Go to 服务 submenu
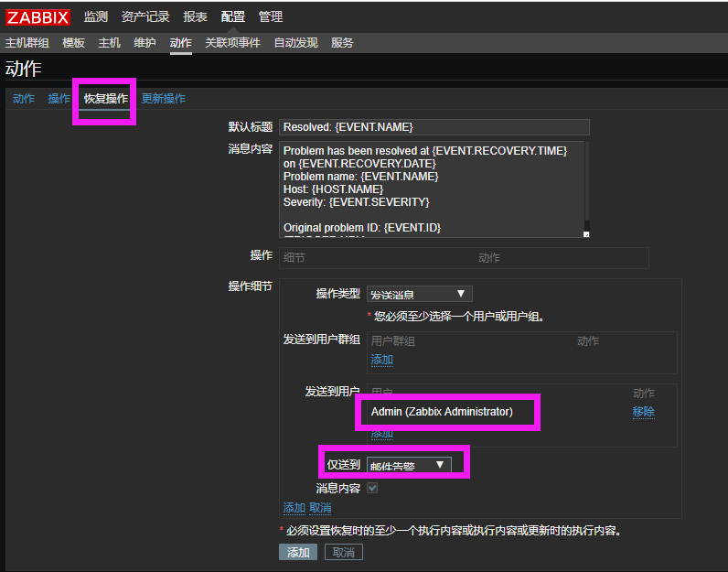728x572 pixels. point(342,43)
